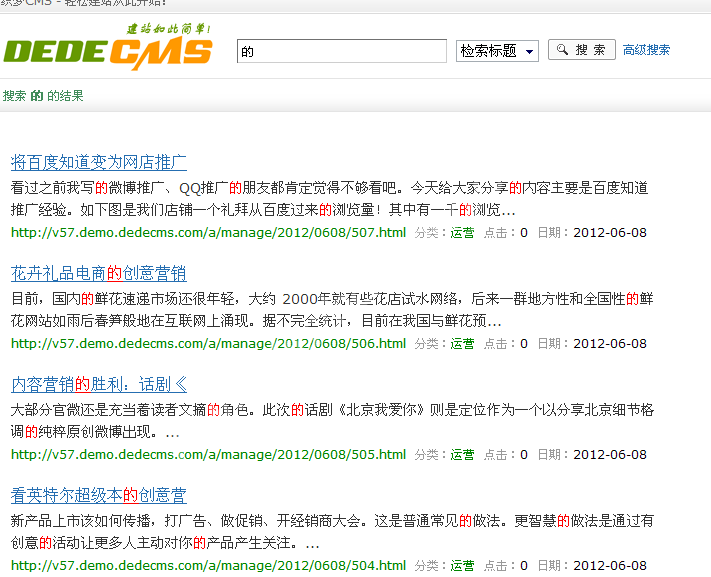This screenshot has height=577, width=711.
Task: Click date 2012-06-08 in 505.html row
Action: [x=610, y=455]
